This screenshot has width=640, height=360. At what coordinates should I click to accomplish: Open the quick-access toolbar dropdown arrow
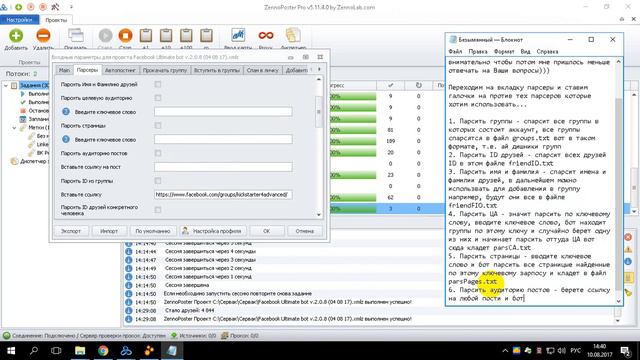pos(71,7)
